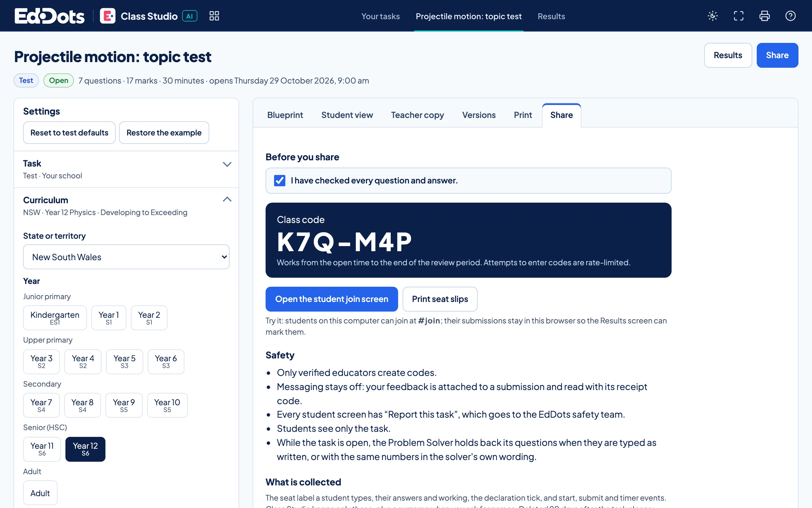Screen dimensions: 812x508
Task: Open the Student view tab
Action: click(x=347, y=115)
